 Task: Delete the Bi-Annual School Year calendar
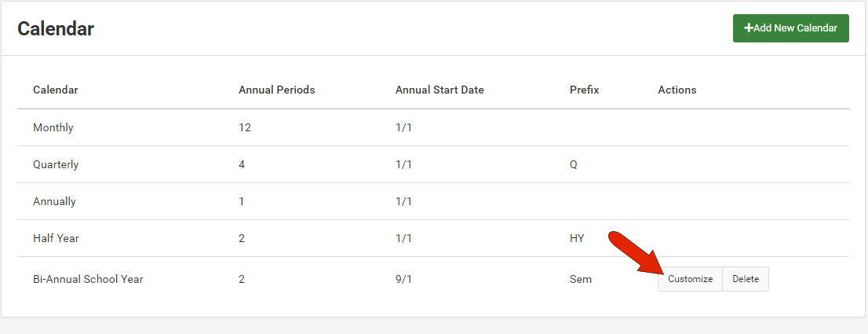(x=745, y=279)
